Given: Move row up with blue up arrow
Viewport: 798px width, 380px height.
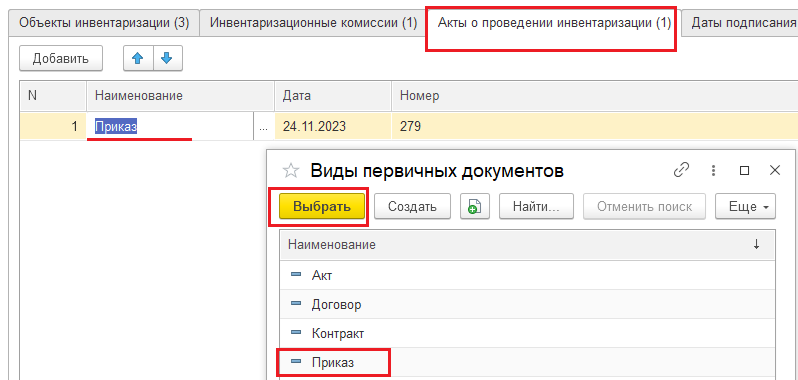Looking at the screenshot, I should pyautogui.click(x=137, y=59).
